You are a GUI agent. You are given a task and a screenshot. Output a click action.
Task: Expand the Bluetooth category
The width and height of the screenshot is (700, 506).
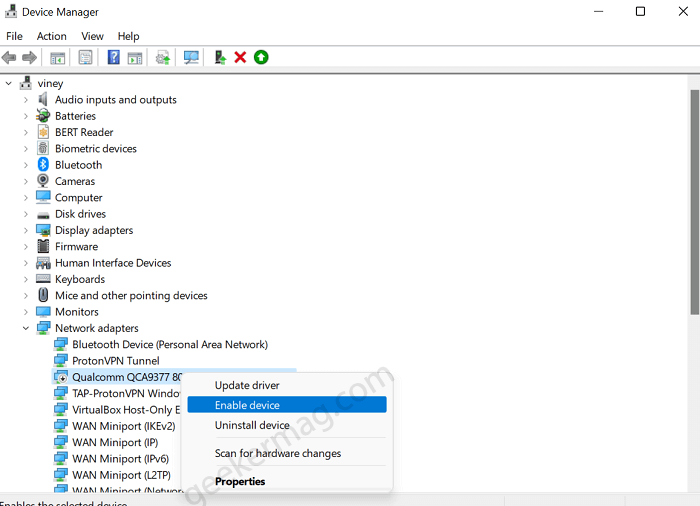[x=26, y=165]
